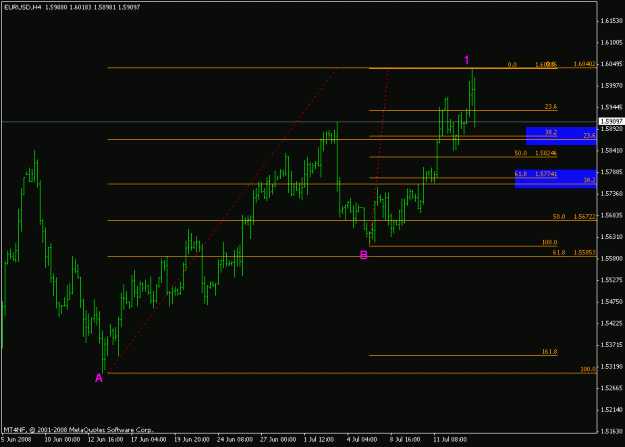
Task: Click the '61.8 1.55853' Fibonacci label
Action: [574, 253]
